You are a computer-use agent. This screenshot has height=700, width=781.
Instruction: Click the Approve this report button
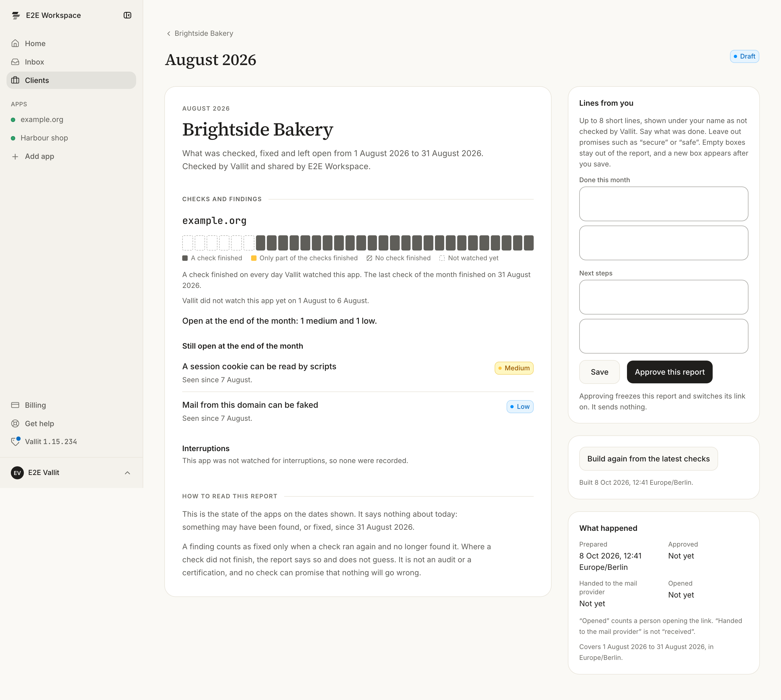670,372
